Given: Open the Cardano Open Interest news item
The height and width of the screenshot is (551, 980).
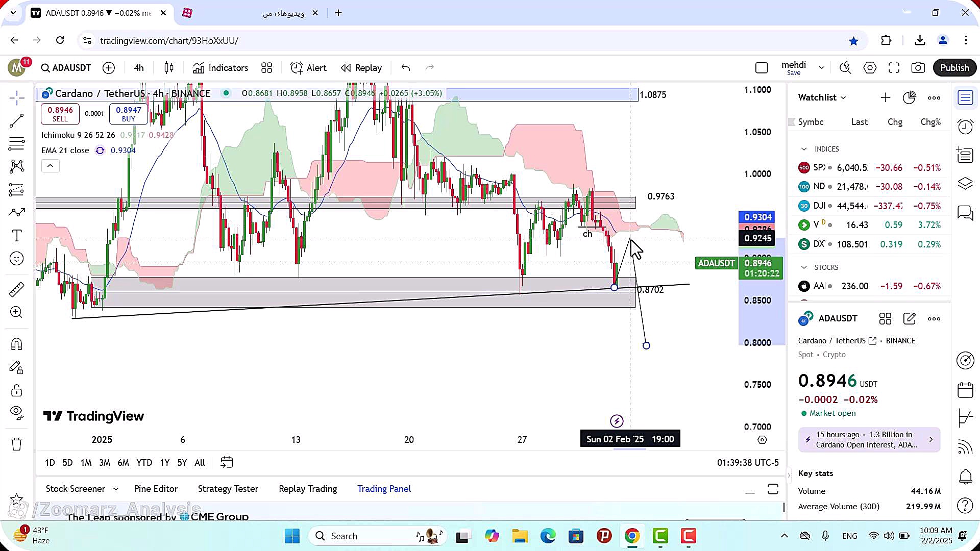Looking at the screenshot, I should click(869, 440).
